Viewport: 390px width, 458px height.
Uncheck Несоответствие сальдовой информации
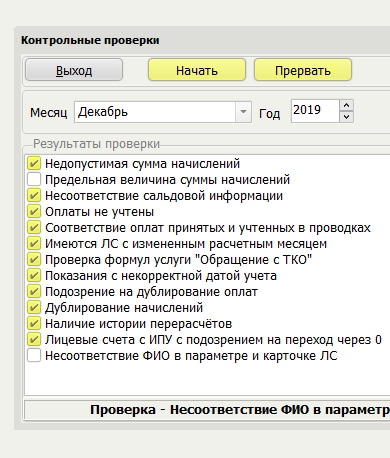[34, 195]
